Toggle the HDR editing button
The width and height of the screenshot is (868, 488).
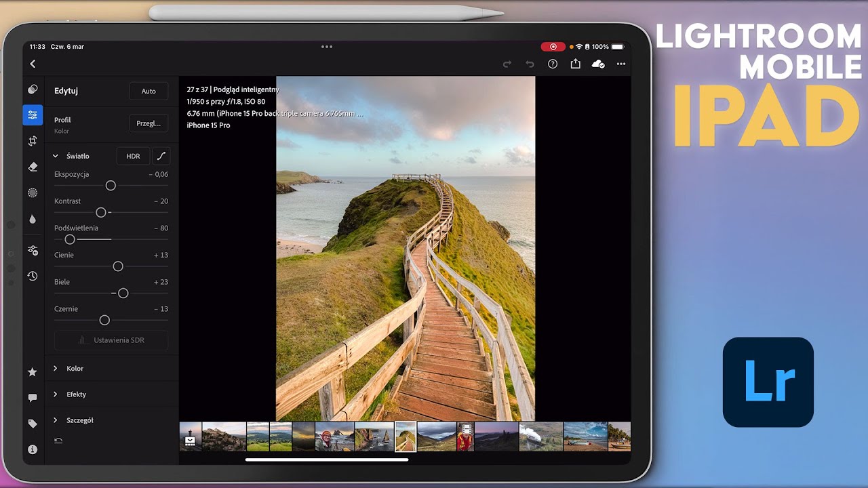coord(133,156)
